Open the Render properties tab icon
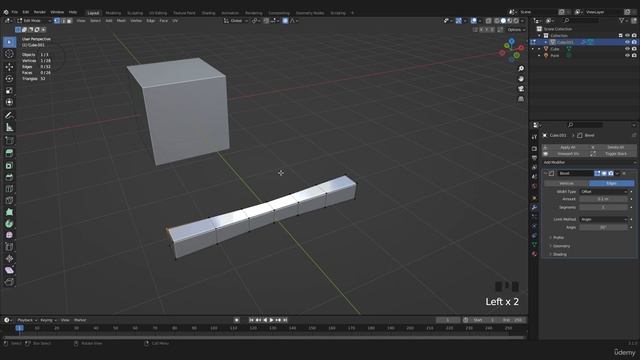This screenshot has width=640, height=360. (x=534, y=149)
